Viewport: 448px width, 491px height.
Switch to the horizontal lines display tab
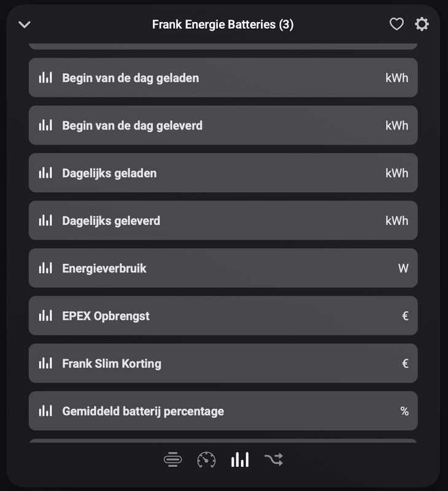click(x=172, y=459)
